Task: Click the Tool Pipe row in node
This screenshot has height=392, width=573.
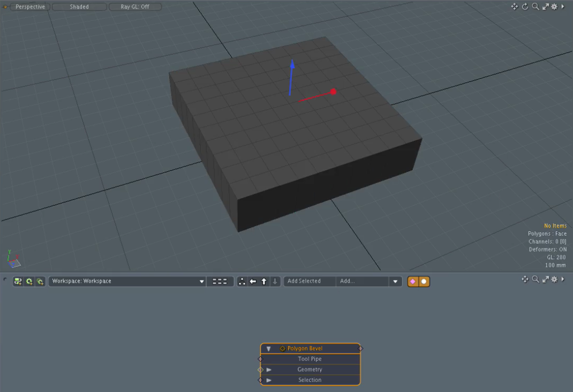Action: [310, 359]
